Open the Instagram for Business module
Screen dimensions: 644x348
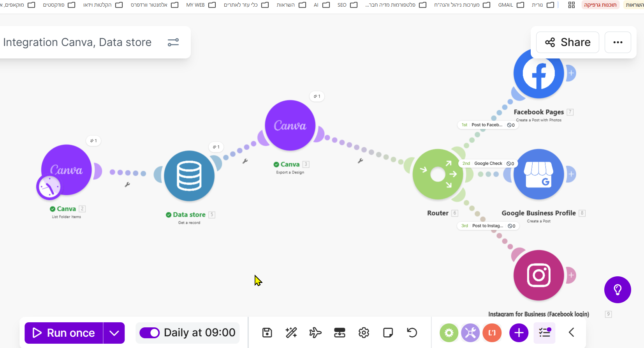[538, 275]
